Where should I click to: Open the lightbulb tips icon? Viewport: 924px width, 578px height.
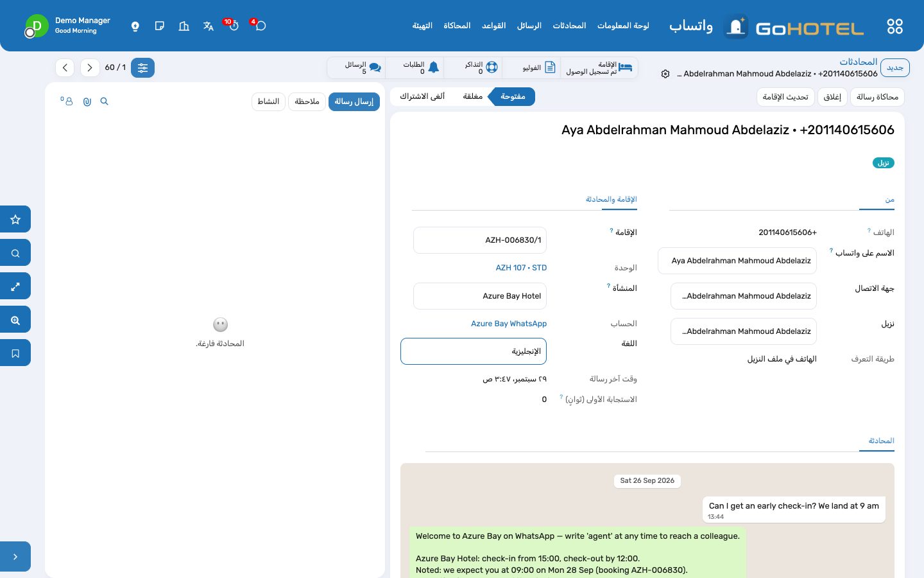coord(135,26)
